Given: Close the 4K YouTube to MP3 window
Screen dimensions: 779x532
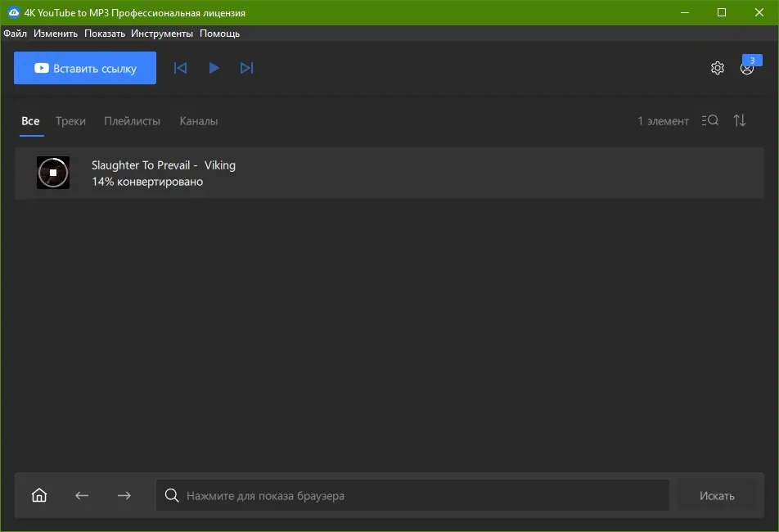Looking at the screenshot, I should [x=759, y=12].
